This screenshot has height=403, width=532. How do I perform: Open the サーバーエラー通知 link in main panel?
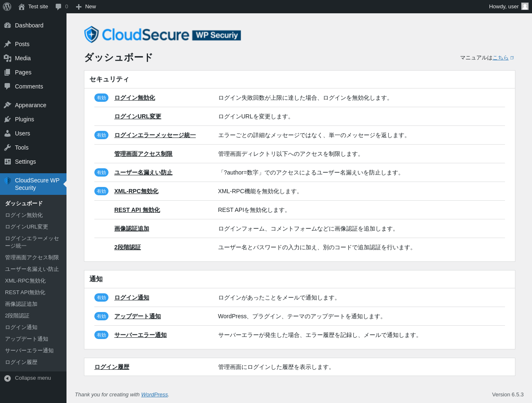[x=140, y=335]
